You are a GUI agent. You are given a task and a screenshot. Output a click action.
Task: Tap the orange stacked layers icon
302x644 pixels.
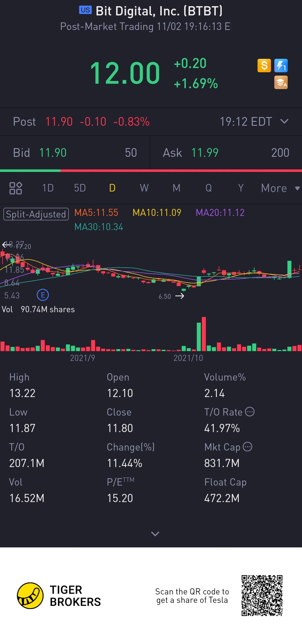pyautogui.click(x=281, y=83)
